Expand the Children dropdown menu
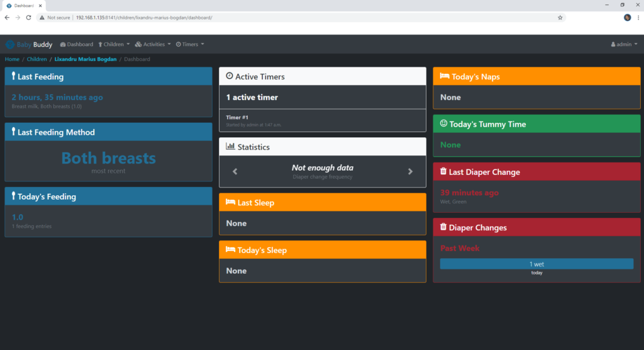The width and height of the screenshot is (644, 350). [114, 45]
